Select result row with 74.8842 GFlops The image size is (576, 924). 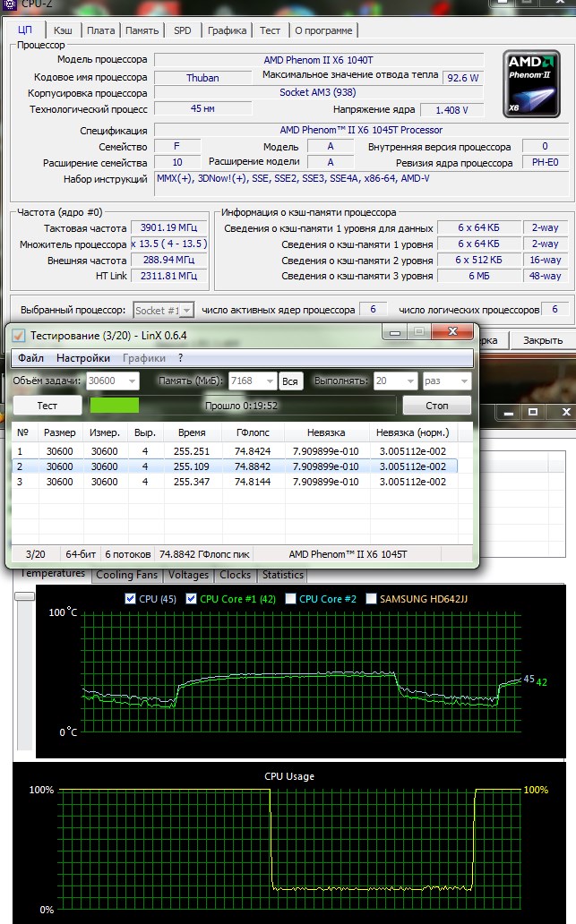pyautogui.click(x=235, y=466)
